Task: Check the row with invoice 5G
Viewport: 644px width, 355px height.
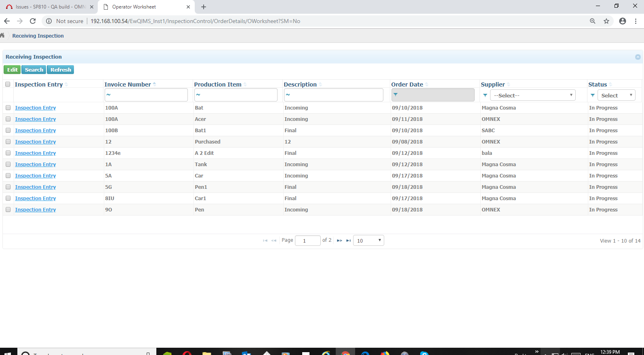Action: [x=8, y=187]
